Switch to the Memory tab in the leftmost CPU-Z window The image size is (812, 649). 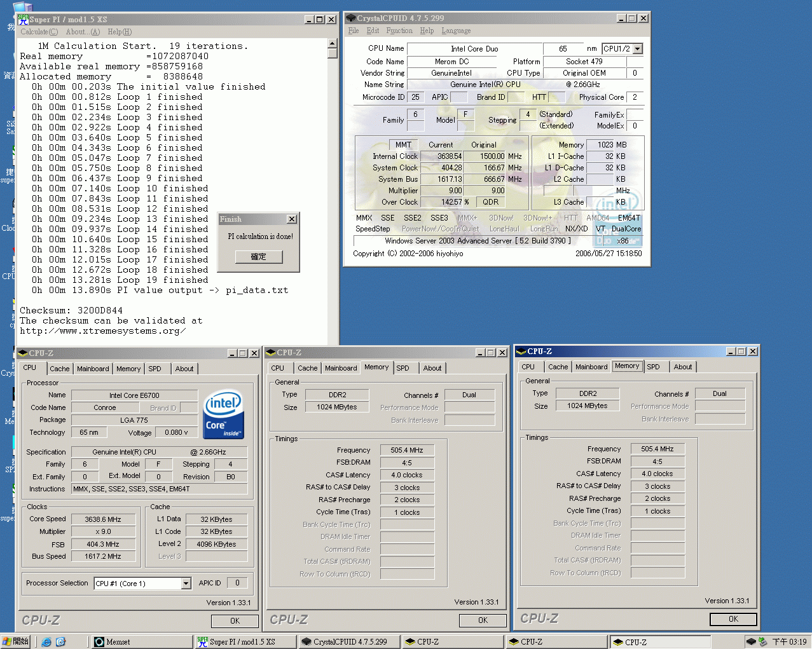click(128, 369)
